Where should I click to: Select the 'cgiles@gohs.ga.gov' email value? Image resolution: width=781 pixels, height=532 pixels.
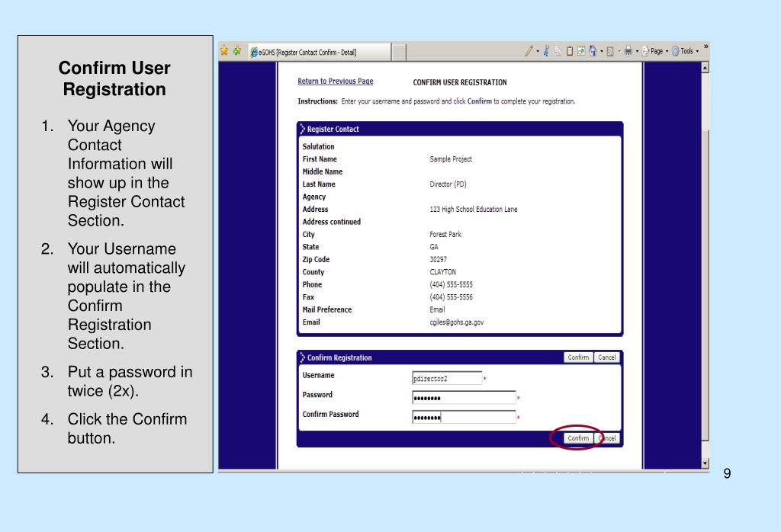click(457, 322)
